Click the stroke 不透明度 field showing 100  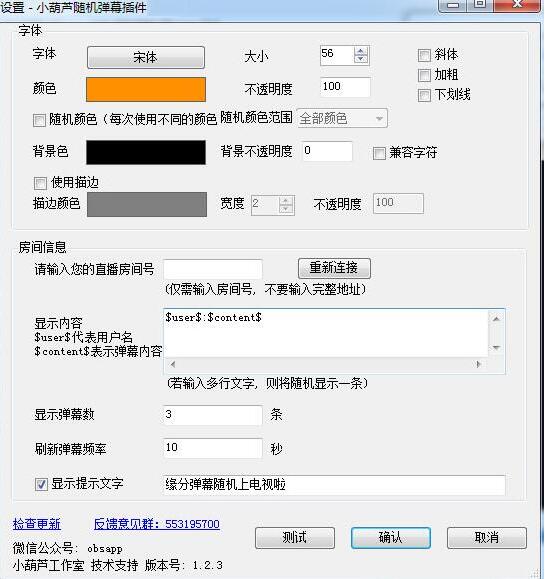point(398,203)
